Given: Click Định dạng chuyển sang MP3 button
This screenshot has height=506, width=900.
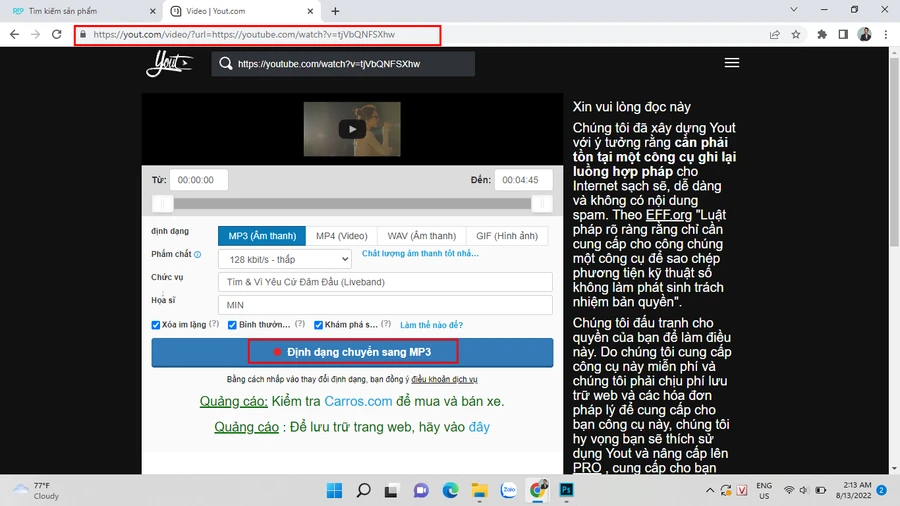Looking at the screenshot, I should tap(352, 352).
